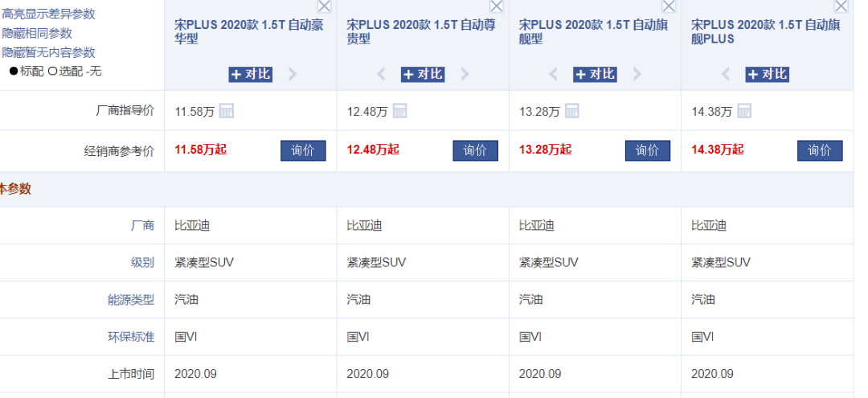Remove the 自动豪华型 column with its X icon
Image resolution: width=868 pixels, height=398 pixels.
[325, 6]
